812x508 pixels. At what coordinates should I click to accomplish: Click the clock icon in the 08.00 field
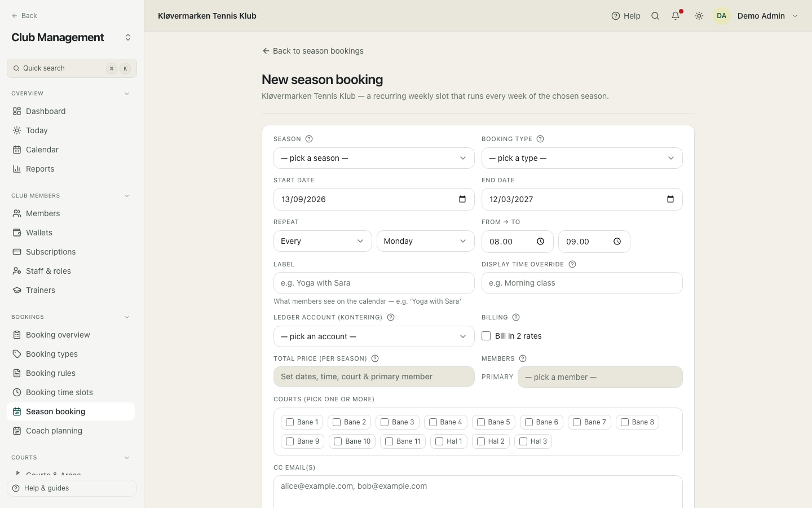pyautogui.click(x=540, y=242)
